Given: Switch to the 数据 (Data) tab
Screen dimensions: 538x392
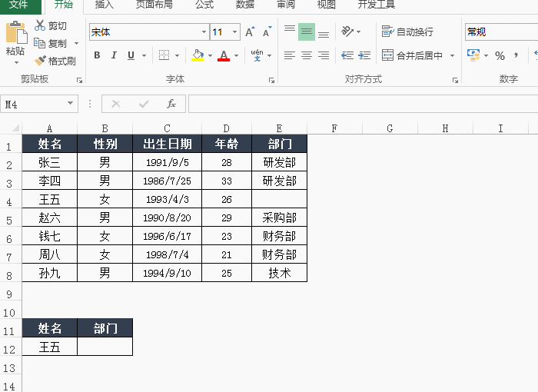Looking at the screenshot, I should click(245, 5).
